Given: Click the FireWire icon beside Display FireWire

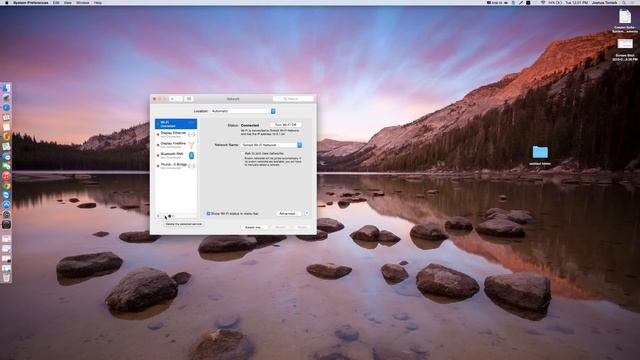Looking at the screenshot, I should [191, 145].
